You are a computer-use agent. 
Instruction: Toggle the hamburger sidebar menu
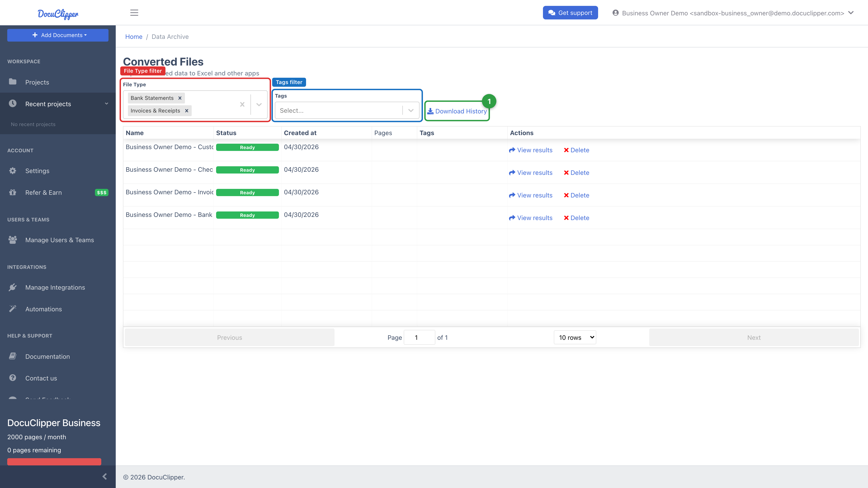click(x=134, y=13)
